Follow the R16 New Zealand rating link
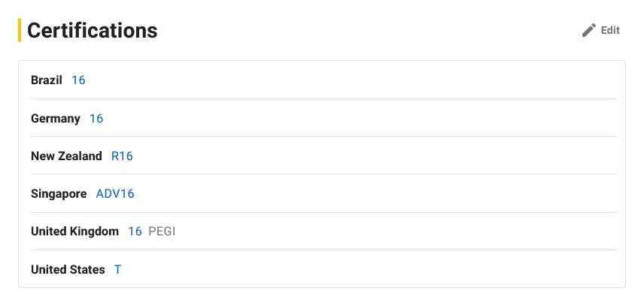Image resolution: width=644 pixels, height=306 pixels. point(122,156)
